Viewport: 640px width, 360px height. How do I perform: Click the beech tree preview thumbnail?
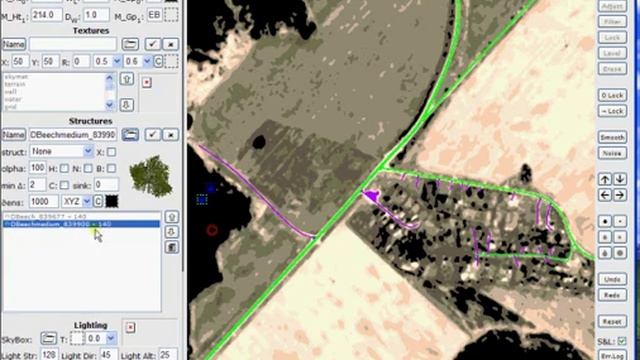[151, 176]
